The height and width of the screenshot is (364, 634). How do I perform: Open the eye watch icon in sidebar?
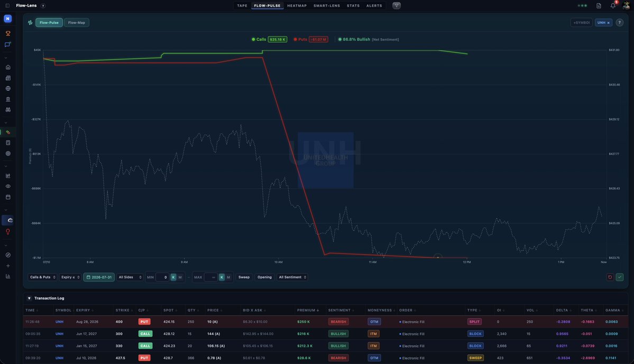click(8, 186)
